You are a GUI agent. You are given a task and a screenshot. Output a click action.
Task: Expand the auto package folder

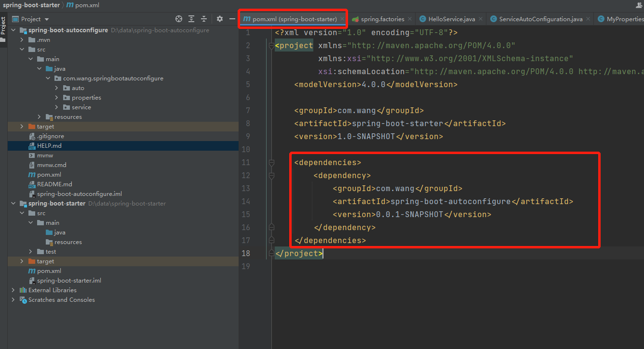coord(57,88)
